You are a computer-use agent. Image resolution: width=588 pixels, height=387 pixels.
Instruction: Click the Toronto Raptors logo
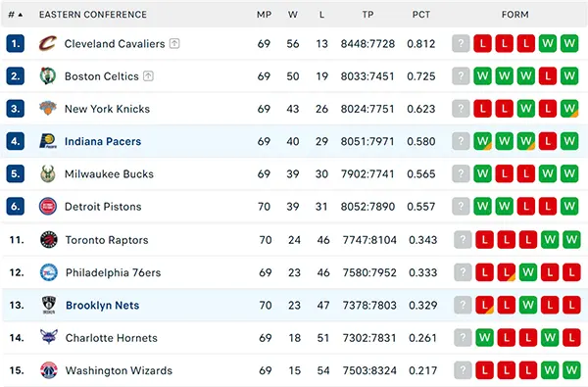pyautogui.click(x=49, y=240)
